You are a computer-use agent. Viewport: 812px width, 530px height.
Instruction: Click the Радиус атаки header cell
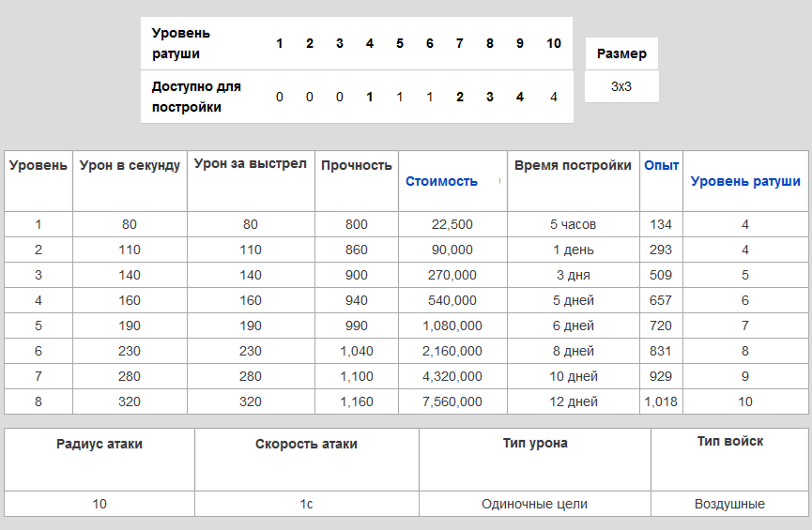(100, 445)
